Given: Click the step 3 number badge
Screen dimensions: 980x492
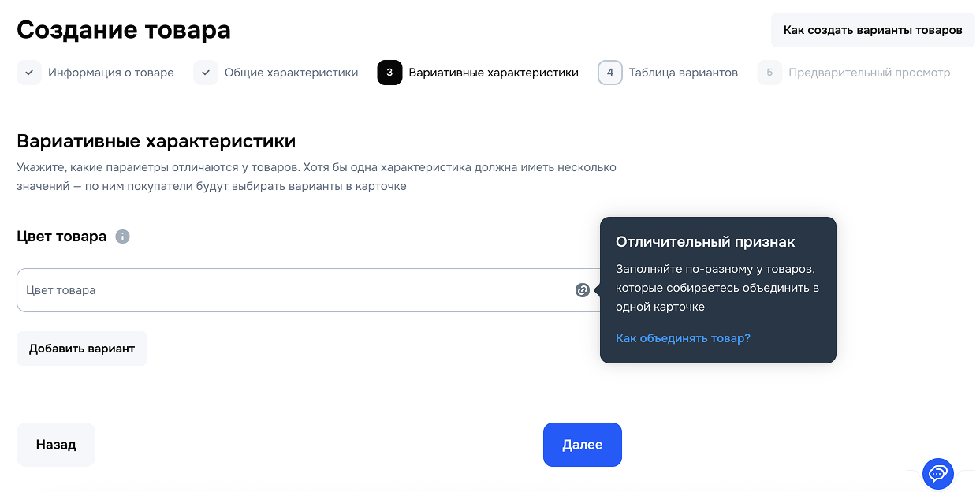Looking at the screenshot, I should [x=389, y=73].
